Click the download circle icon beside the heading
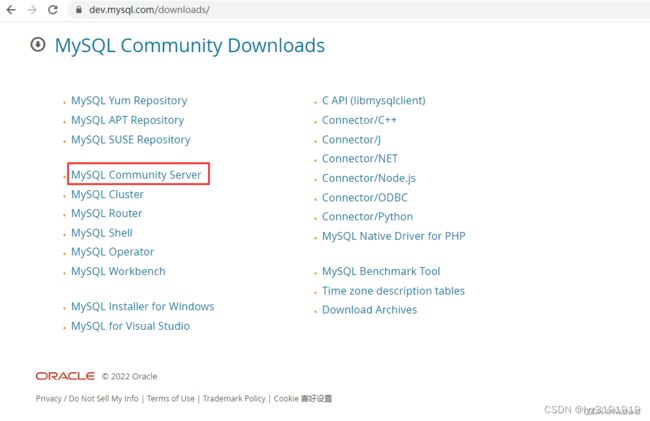The image size is (650, 421). [38, 44]
